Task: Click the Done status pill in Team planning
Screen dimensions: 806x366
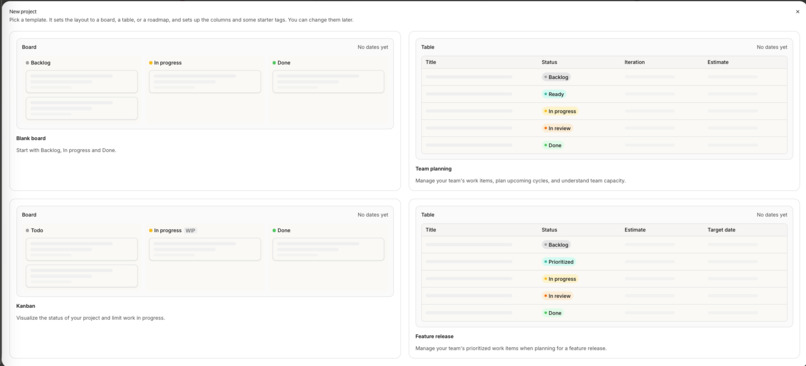Action: pos(553,145)
